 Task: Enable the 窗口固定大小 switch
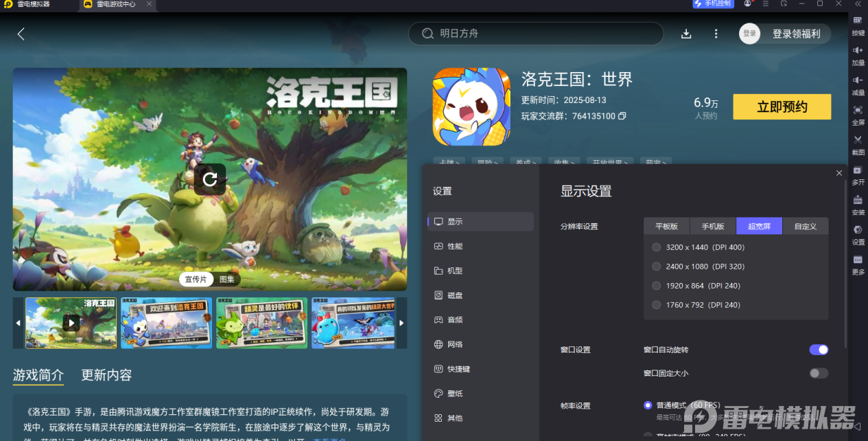[819, 373]
